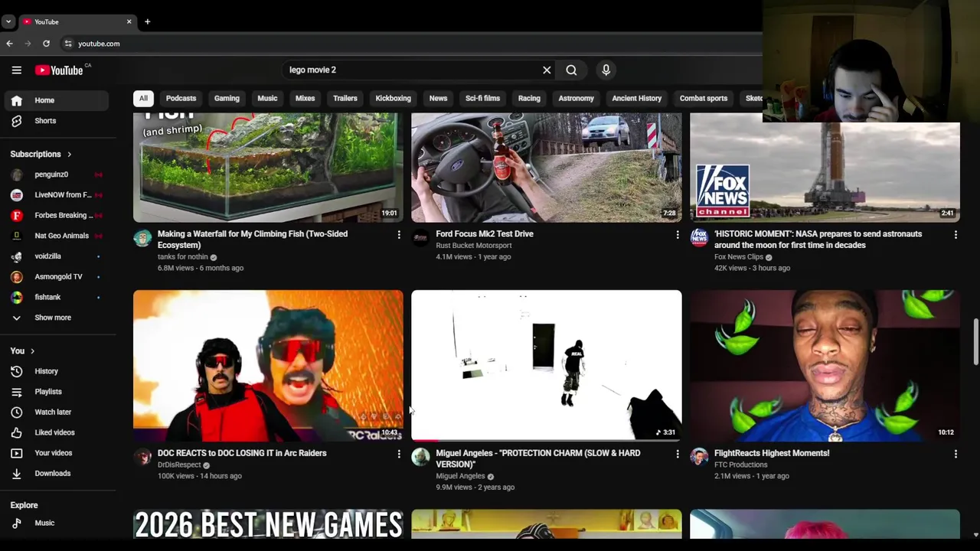Expand Subscriptions section chevron

point(69,155)
